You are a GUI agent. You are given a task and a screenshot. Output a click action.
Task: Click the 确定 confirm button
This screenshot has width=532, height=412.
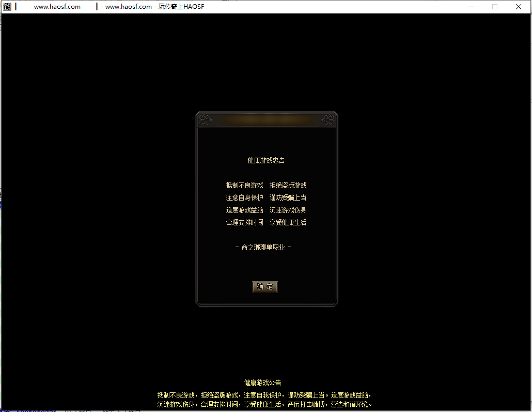pyautogui.click(x=265, y=287)
